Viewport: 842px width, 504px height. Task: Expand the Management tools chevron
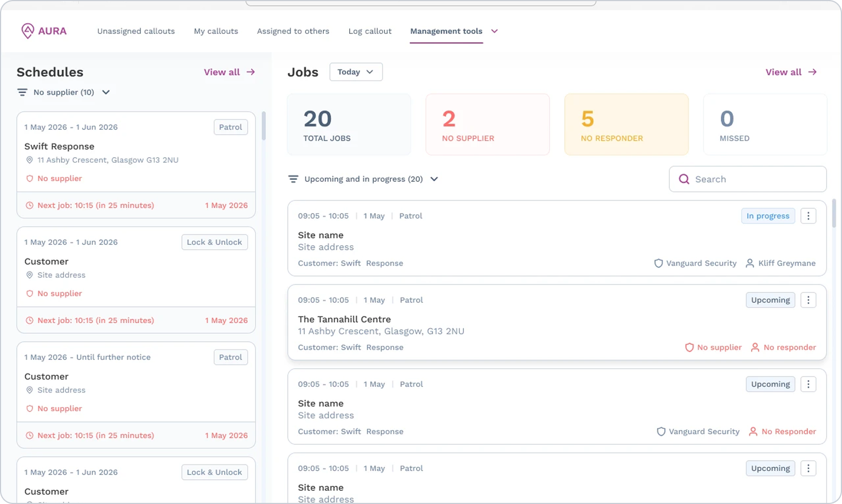[x=494, y=31]
